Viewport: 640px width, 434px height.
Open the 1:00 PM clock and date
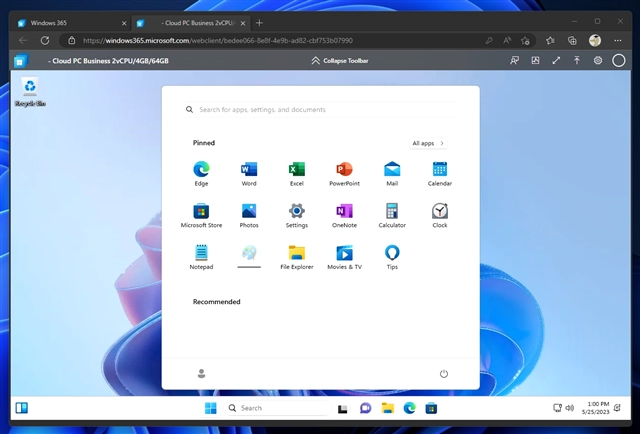coord(596,408)
